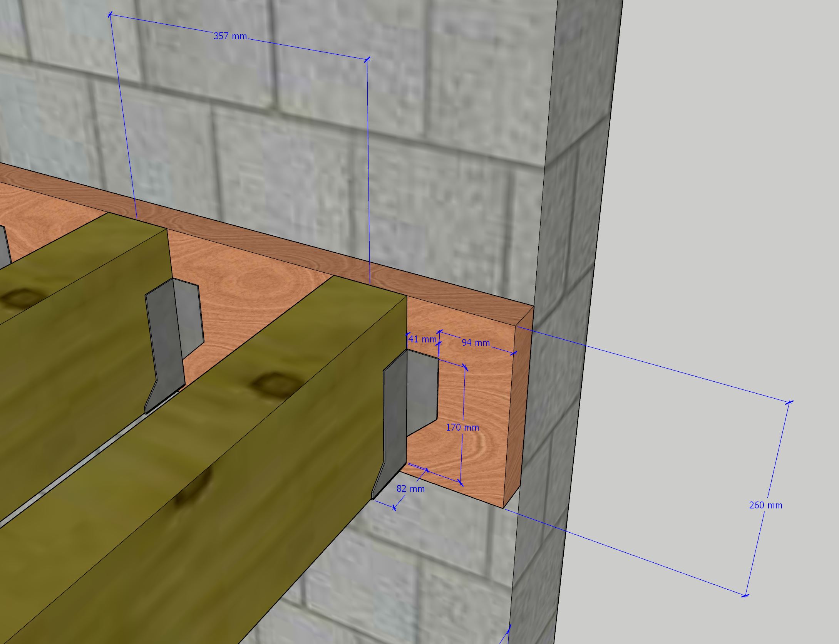Screen dimensions: 839x644
Task: Select the 41 mm dimension label
Action: click(x=422, y=339)
